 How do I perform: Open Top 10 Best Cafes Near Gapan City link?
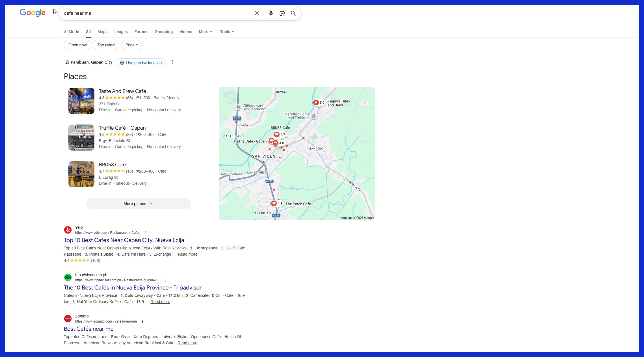point(124,240)
